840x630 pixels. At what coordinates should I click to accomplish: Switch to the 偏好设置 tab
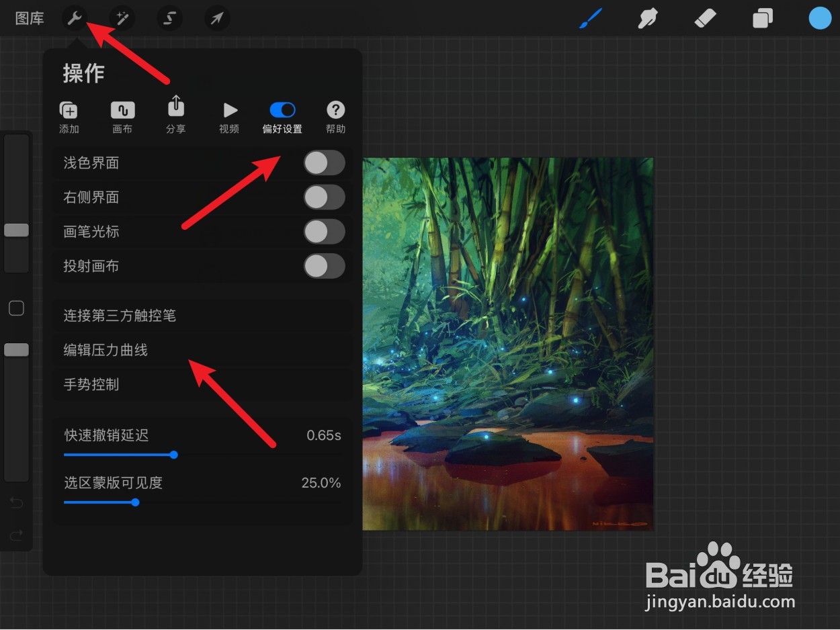[282, 117]
